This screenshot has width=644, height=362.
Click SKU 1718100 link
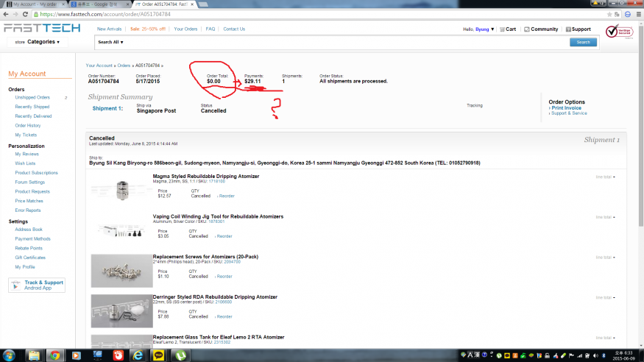pyautogui.click(x=216, y=182)
